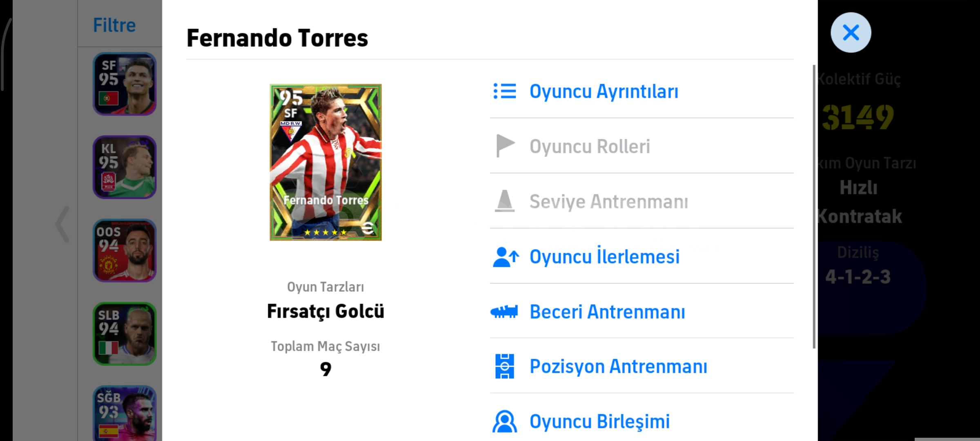Collapse the list with the left chevron
Image resolution: width=980 pixels, height=441 pixels.
click(x=62, y=224)
